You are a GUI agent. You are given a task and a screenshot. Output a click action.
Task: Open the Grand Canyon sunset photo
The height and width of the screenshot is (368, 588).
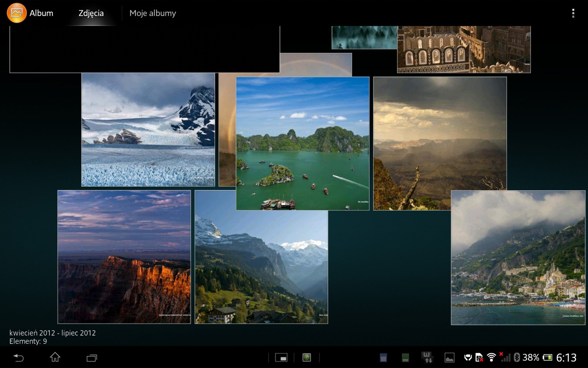click(x=124, y=257)
